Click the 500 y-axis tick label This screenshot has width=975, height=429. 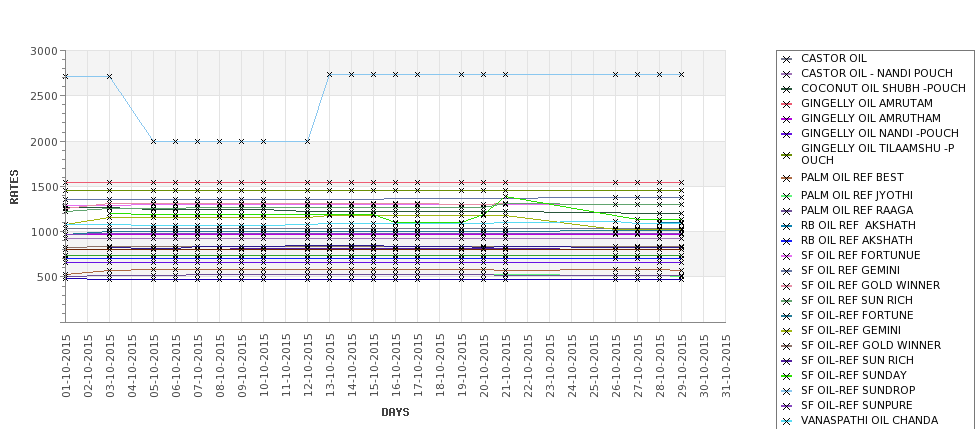point(47,277)
